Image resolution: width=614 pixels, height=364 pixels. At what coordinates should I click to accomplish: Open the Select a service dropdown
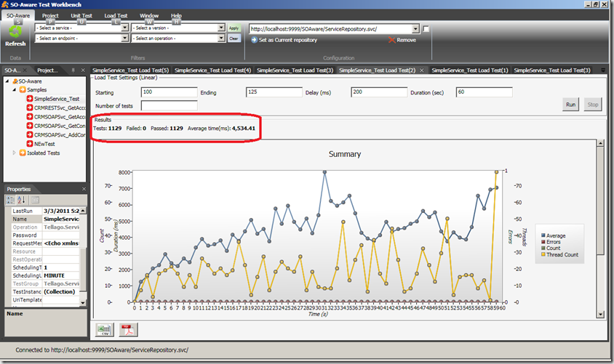[124, 28]
